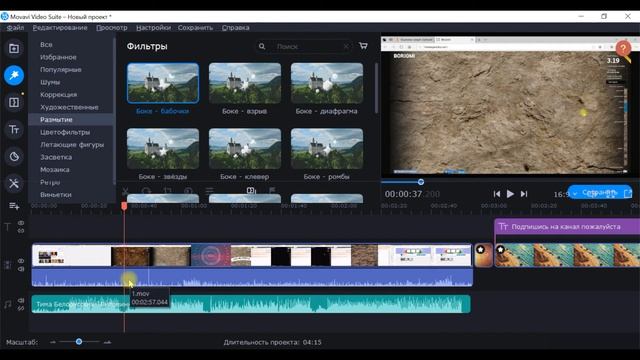Click the effect star on second video clip
The image size is (640, 360).
click(x=500, y=249)
